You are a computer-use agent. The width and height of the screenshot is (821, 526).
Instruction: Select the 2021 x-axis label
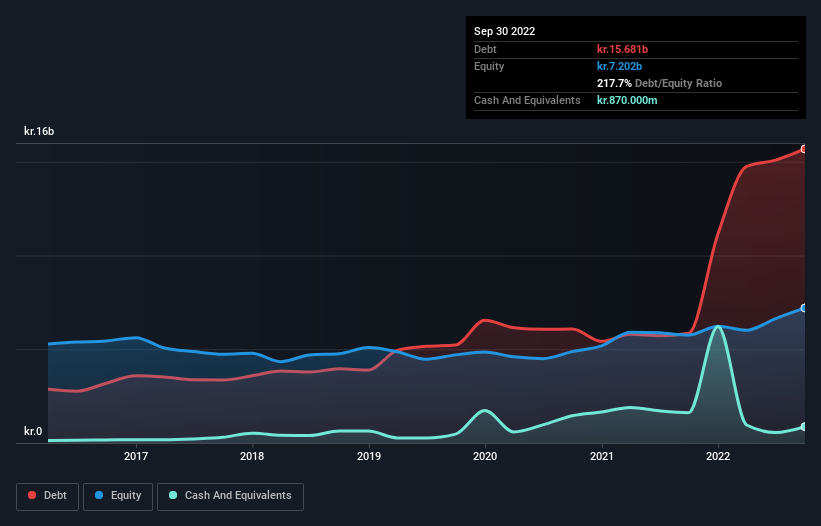coord(602,456)
